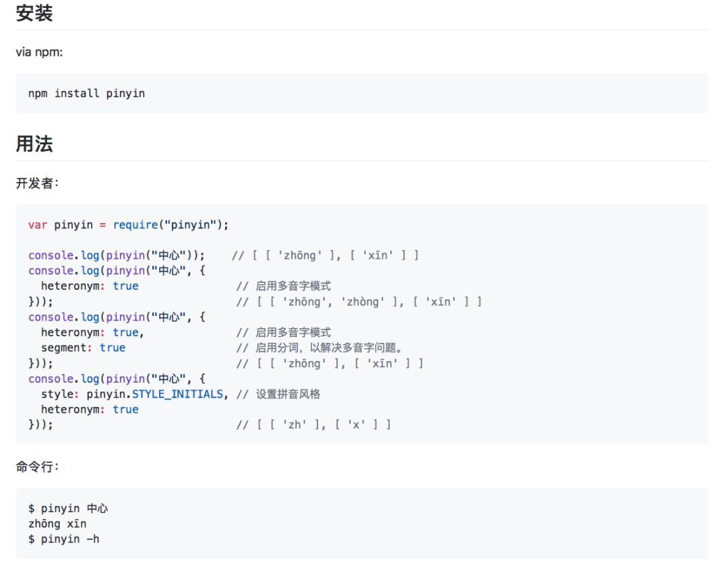Click the var keyword in the code
Image resolution: width=728 pixels, height=566 pixels.
click(x=35, y=224)
